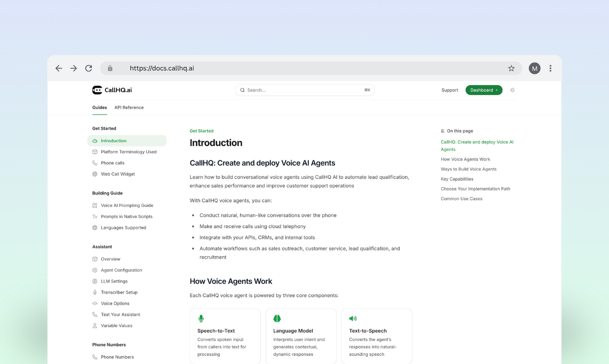Open the M profile avatar
This screenshot has height=364, width=609.
click(x=535, y=68)
